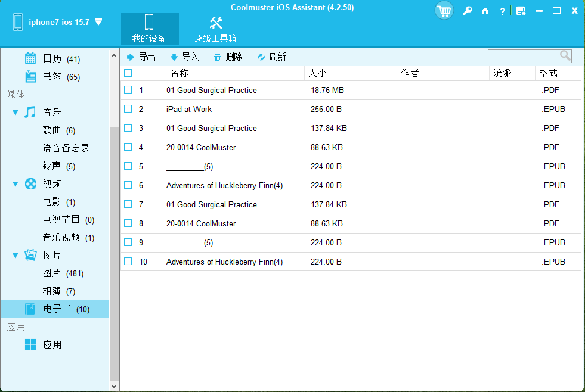Click the 刷新 button label
585x392 pixels.
click(x=277, y=57)
